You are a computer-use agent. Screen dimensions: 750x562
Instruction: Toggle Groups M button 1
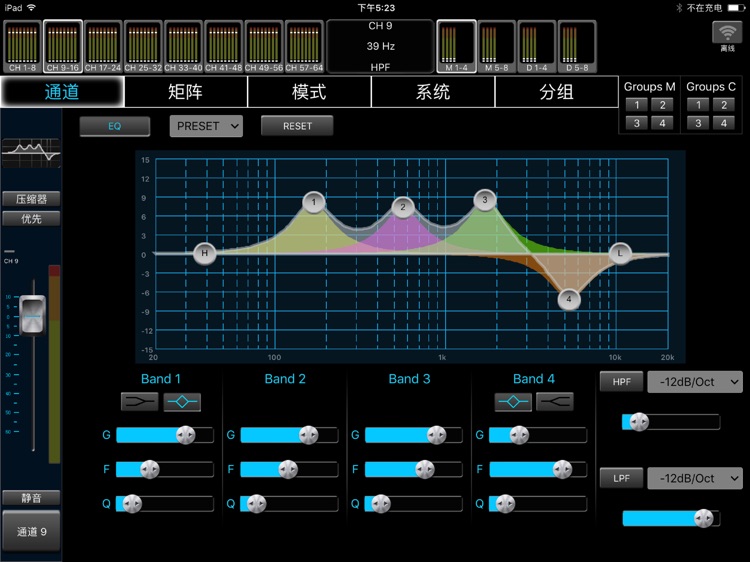click(x=637, y=105)
